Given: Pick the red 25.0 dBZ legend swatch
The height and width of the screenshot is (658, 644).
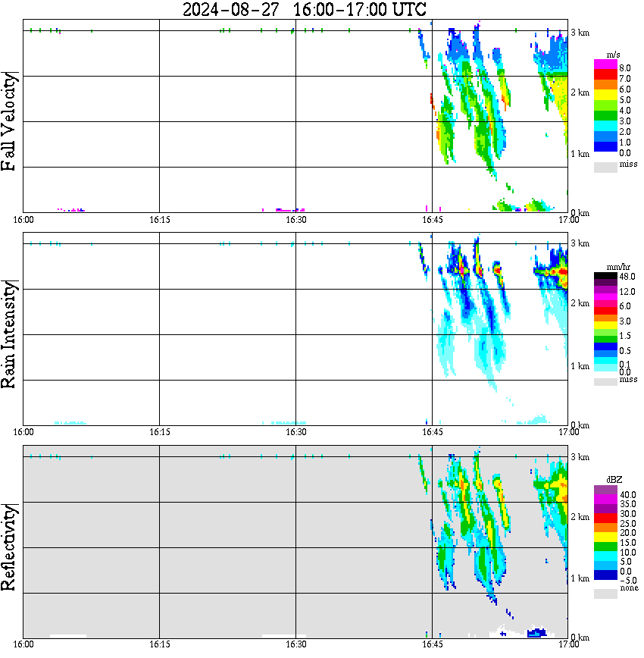Looking at the screenshot, I should pos(605,519).
